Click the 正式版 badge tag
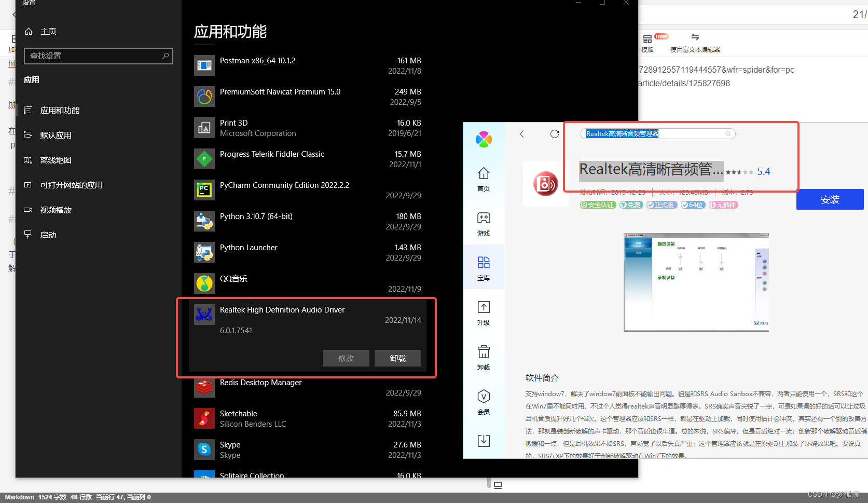 pyautogui.click(x=661, y=205)
